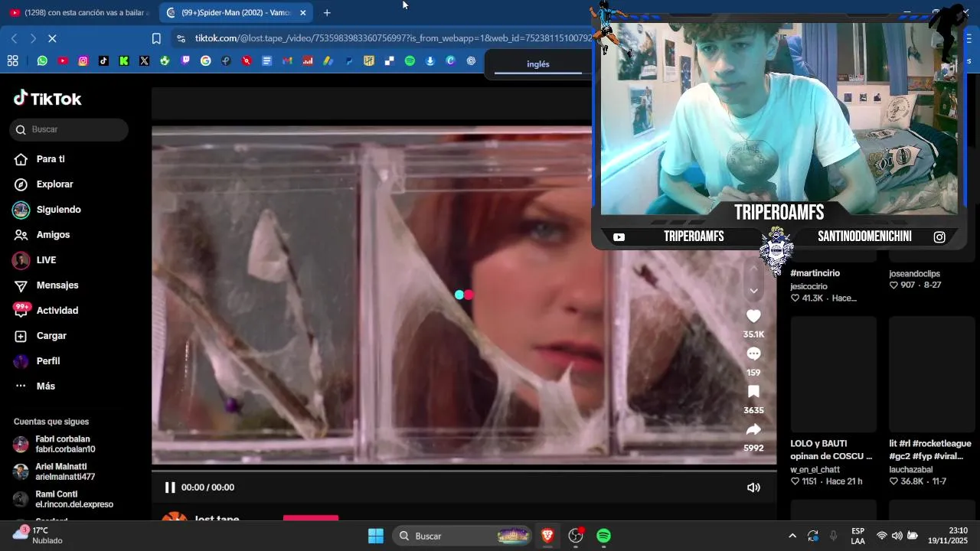Open the ChatGPT bookmark icon
Screen dimensions: 980x551
coord(471,61)
